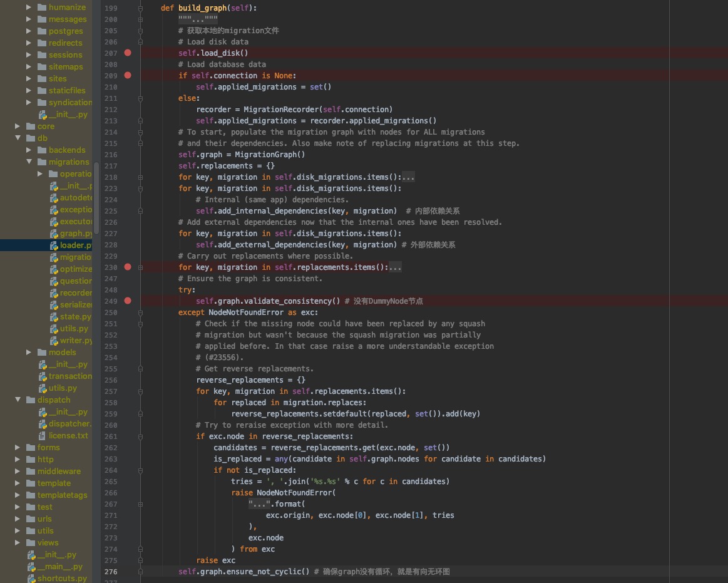The height and width of the screenshot is (583, 728).
Task: Select the utils folder below urls
Action: [x=46, y=531]
